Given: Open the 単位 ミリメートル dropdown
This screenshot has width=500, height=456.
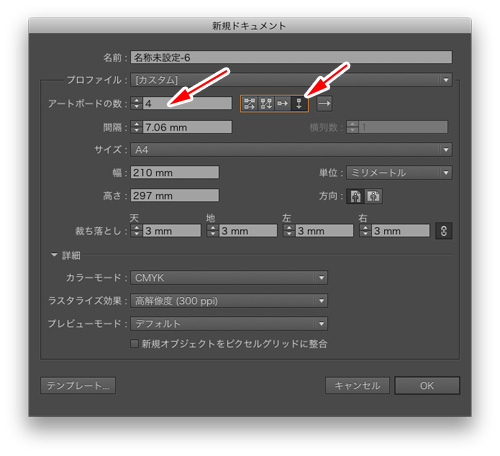Looking at the screenshot, I should click(399, 173).
